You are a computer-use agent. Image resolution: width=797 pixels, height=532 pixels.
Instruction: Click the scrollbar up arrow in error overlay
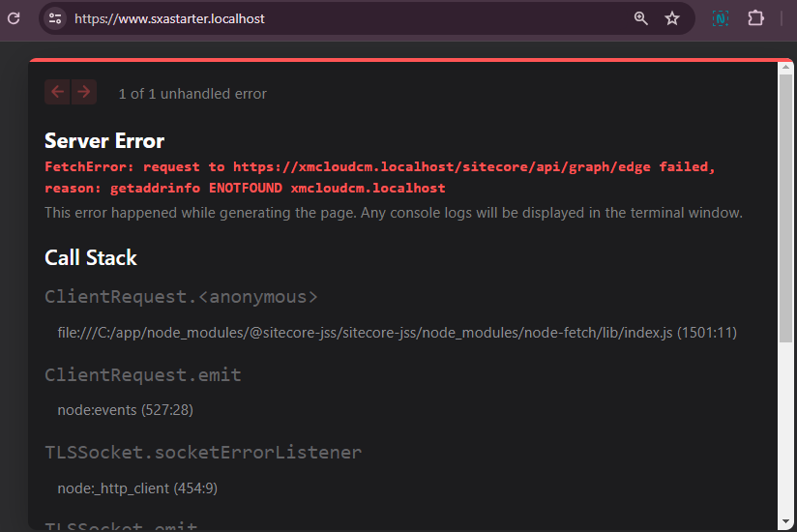[785, 67]
